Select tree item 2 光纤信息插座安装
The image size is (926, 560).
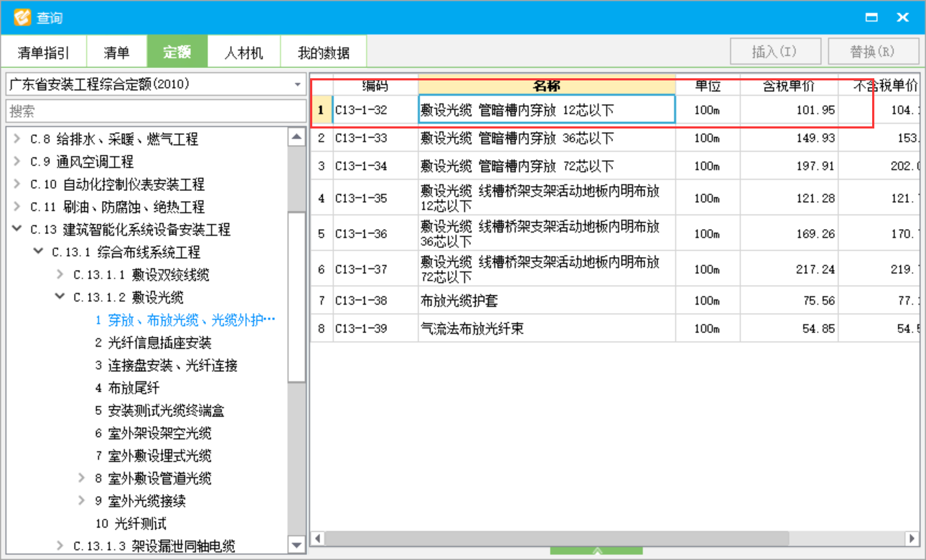point(153,342)
